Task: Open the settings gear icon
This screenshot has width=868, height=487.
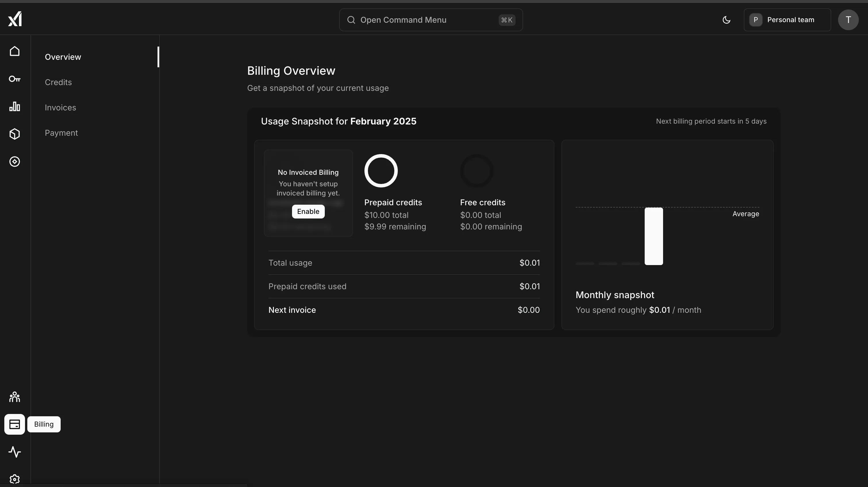Action: click(x=14, y=479)
